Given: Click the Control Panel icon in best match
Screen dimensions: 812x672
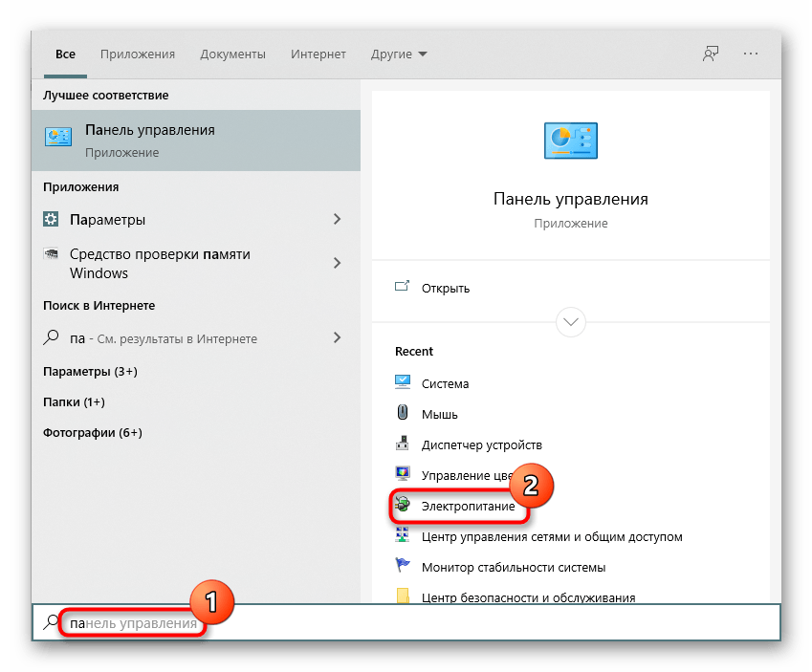Looking at the screenshot, I should tap(58, 138).
